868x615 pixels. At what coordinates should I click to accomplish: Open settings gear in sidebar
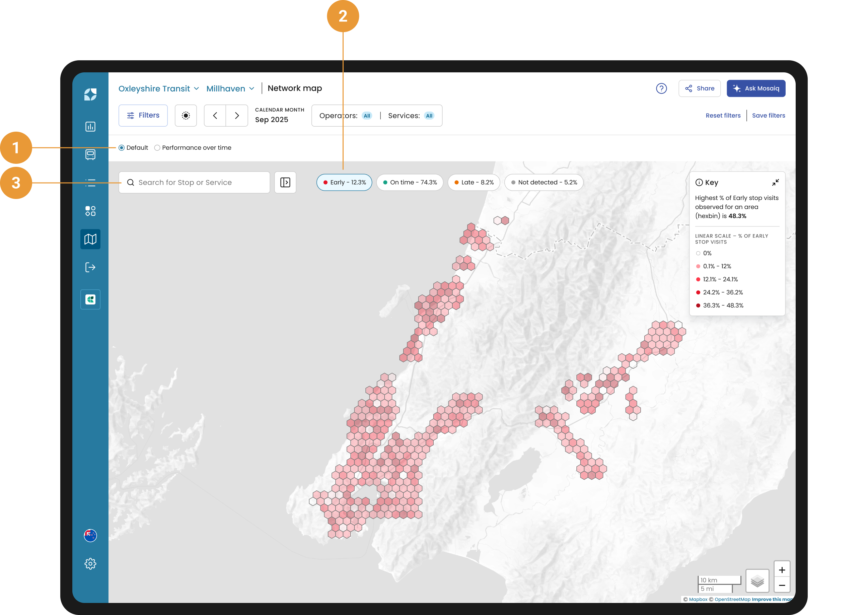(90, 564)
